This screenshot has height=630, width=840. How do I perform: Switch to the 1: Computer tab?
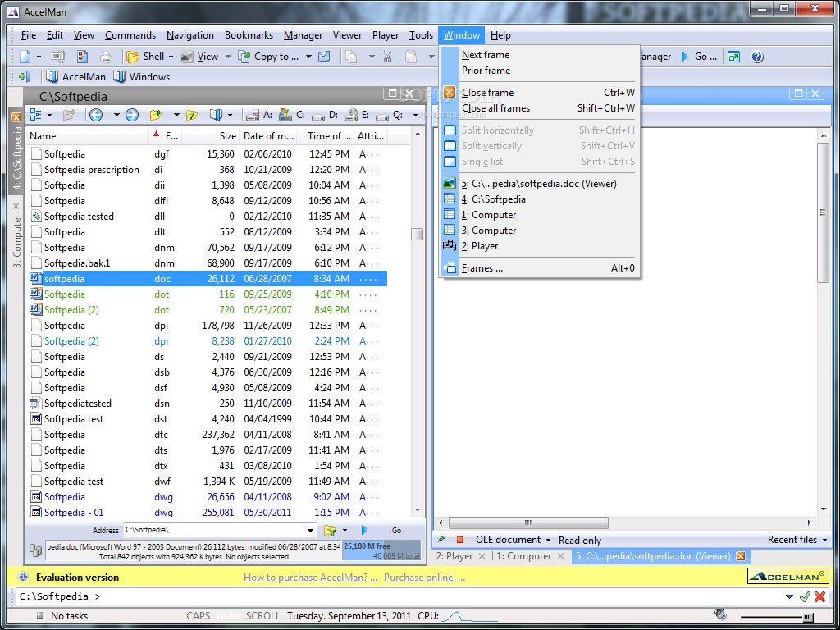(529, 556)
